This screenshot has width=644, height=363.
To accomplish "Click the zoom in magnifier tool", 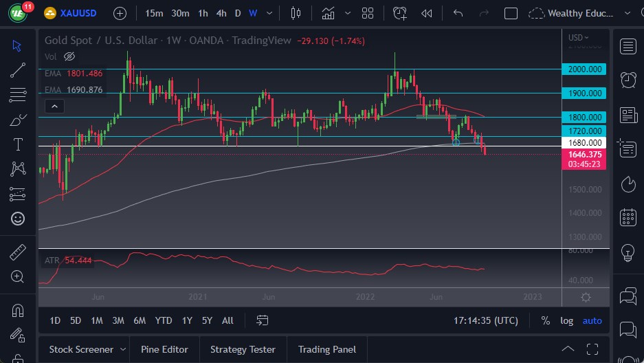I will (18, 276).
